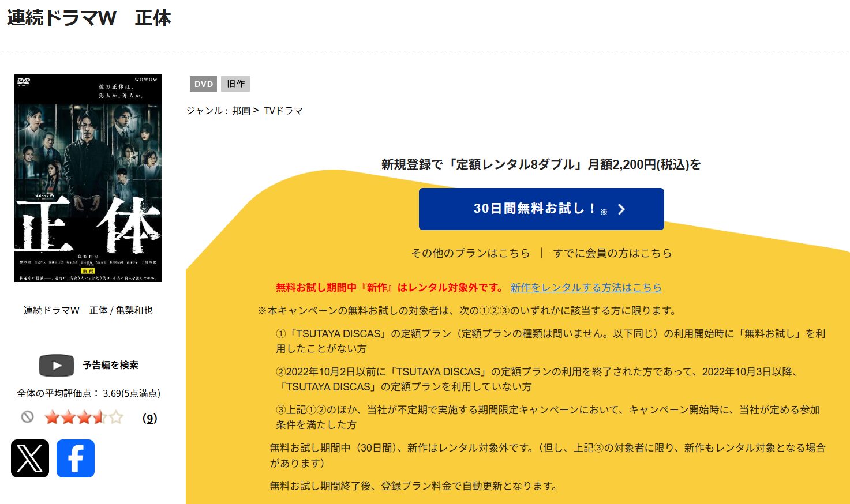Open the review count (9) link
Image resolution: width=850 pixels, height=504 pixels.
[149, 418]
